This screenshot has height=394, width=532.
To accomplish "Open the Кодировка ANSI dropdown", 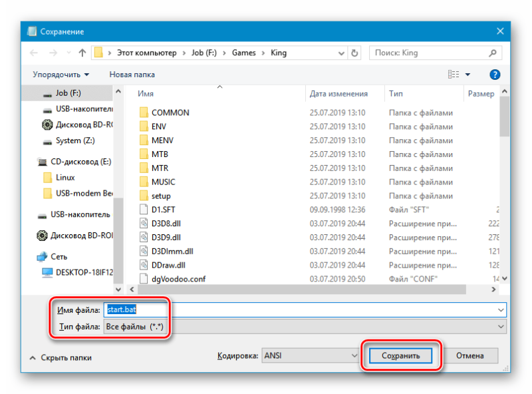I will click(310, 355).
